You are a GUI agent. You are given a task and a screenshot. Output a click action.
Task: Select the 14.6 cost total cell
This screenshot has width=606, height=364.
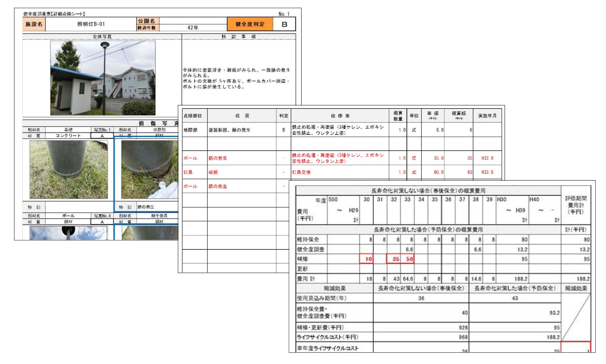476,279
